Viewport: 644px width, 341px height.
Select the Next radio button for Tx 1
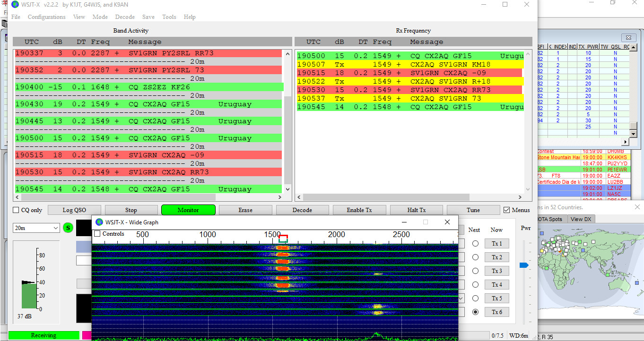pyautogui.click(x=475, y=244)
